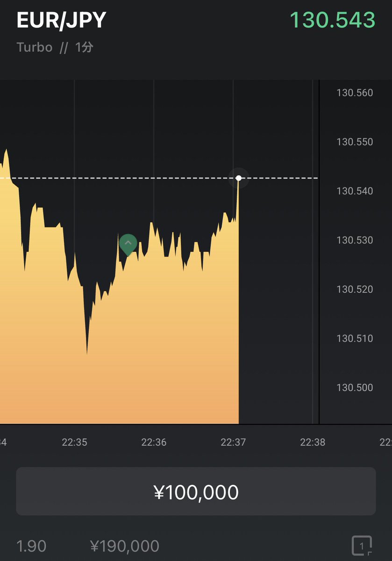Edit the ¥100,000 investment amount field
This screenshot has height=561, width=392.
[196, 491]
